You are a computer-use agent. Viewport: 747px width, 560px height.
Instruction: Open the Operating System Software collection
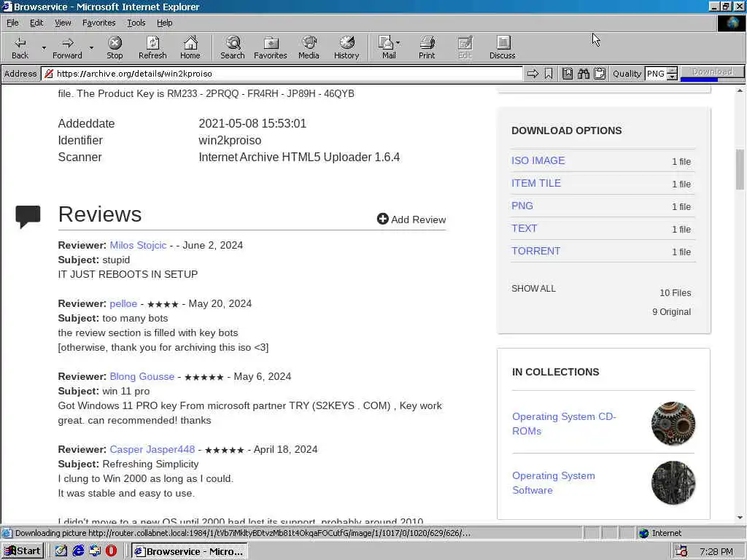tap(554, 483)
